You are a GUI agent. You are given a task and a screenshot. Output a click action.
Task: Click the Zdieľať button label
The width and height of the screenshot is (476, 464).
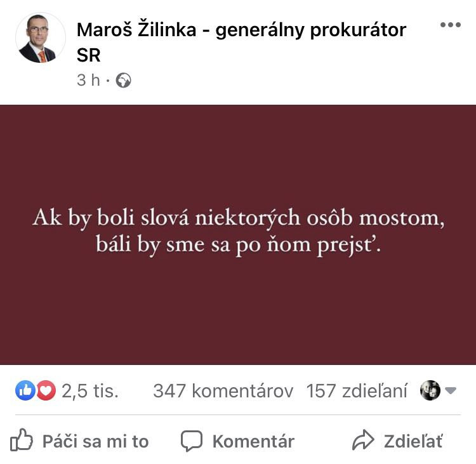(x=413, y=441)
